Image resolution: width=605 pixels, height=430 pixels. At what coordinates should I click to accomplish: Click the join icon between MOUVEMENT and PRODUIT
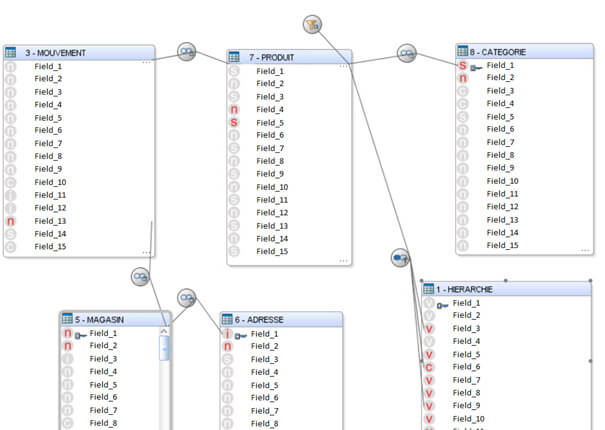click(187, 52)
